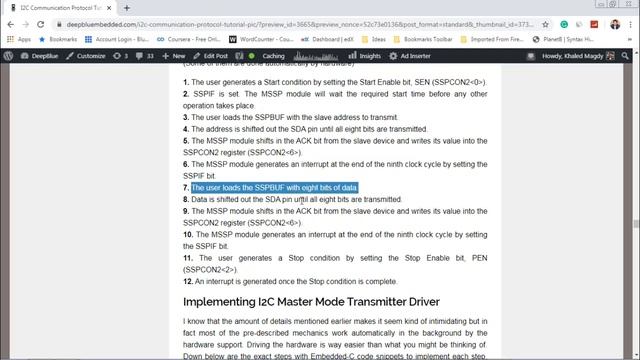
Task: Open the WordCounter bookmark
Action: (x=261, y=39)
